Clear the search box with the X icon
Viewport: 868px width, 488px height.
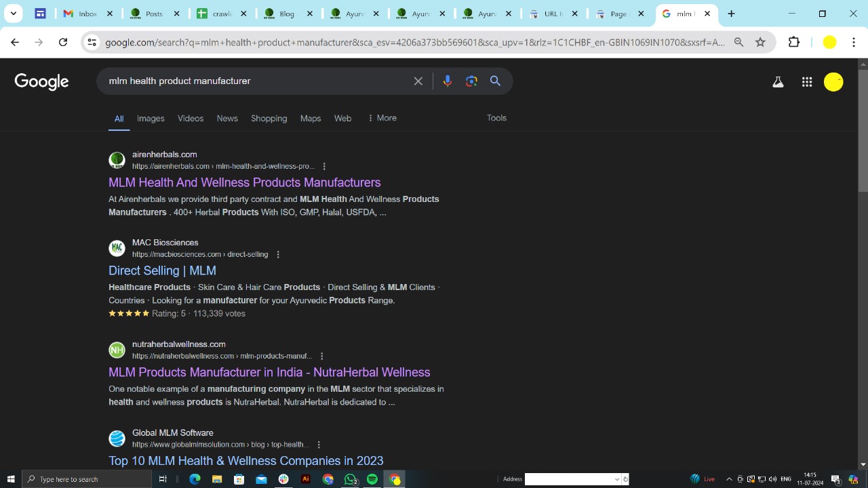418,81
